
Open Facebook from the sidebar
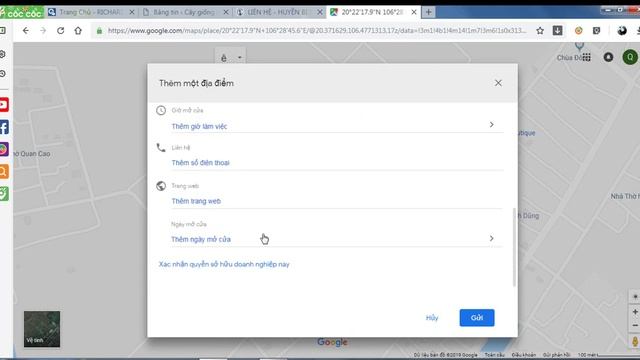click(x=4, y=127)
